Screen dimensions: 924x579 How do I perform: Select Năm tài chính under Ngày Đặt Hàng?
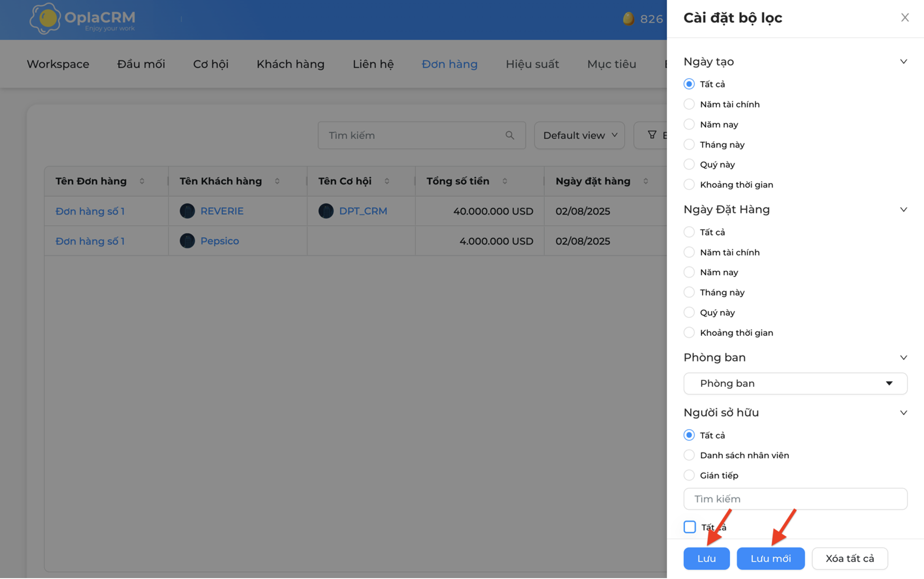point(689,252)
